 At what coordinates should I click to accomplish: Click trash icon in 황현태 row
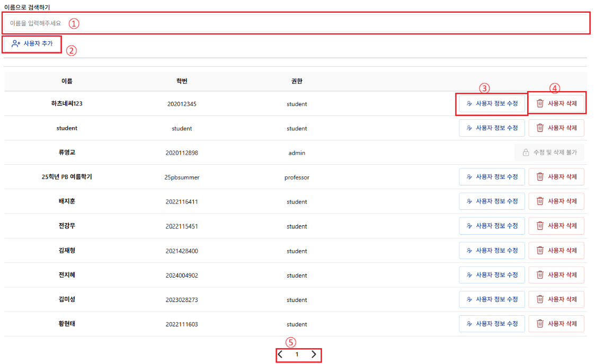(x=540, y=324)
